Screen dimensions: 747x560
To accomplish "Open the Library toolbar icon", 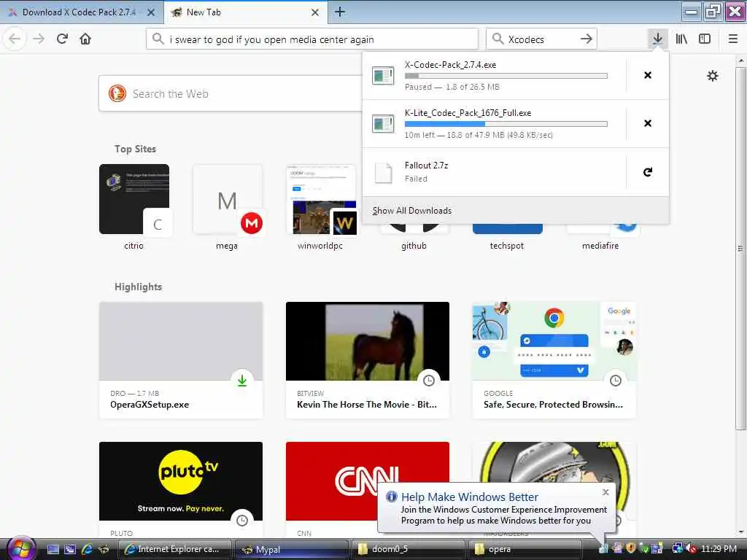I will tap(681, 39).
